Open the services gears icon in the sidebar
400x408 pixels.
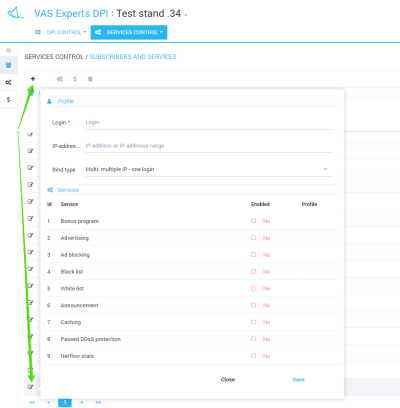9,82
